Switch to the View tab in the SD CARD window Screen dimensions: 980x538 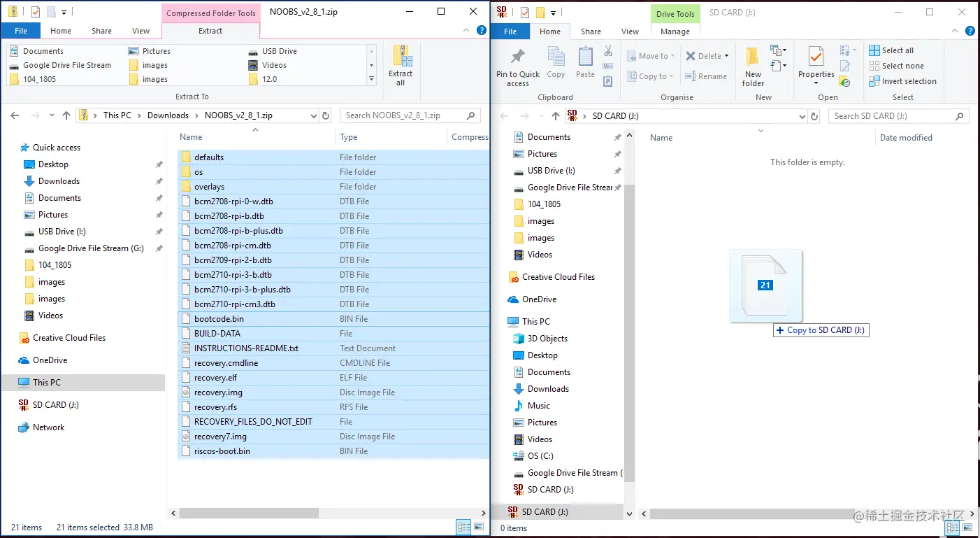(x=630, y=31)
